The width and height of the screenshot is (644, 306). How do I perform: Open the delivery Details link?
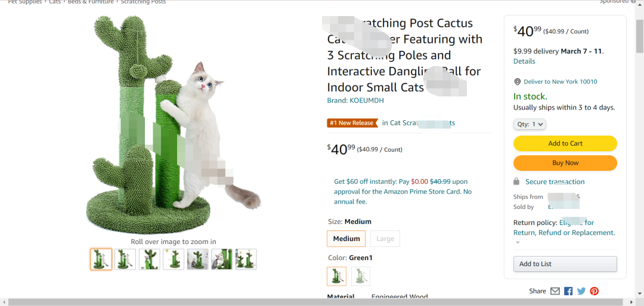[524, 61]
